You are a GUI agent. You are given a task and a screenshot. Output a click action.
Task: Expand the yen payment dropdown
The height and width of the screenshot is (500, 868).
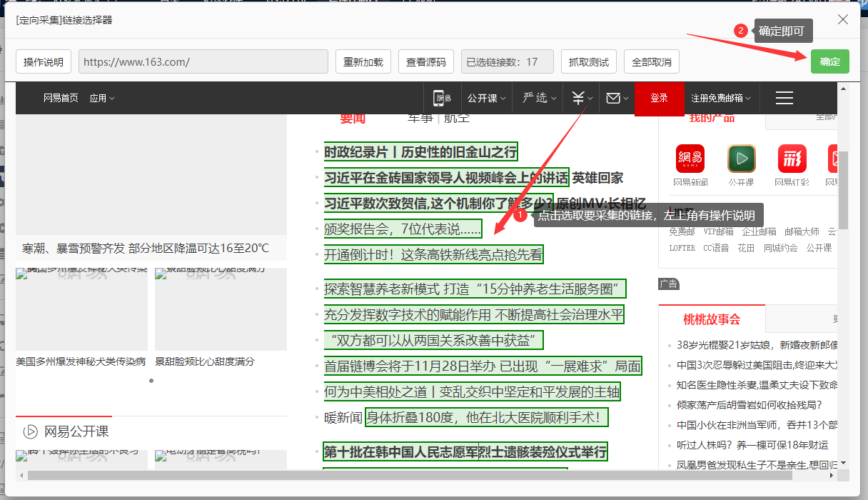[582, 98]
